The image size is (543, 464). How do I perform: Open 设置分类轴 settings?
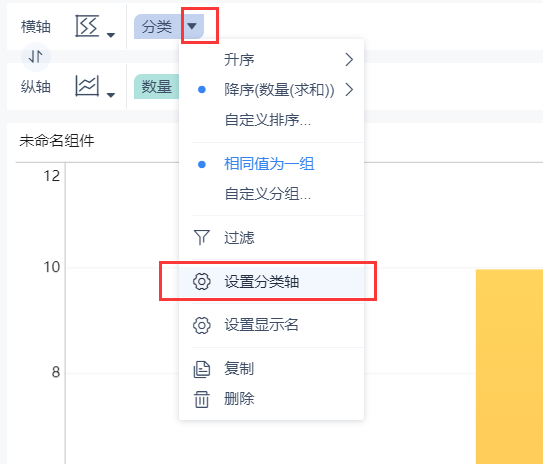[272, 282]
